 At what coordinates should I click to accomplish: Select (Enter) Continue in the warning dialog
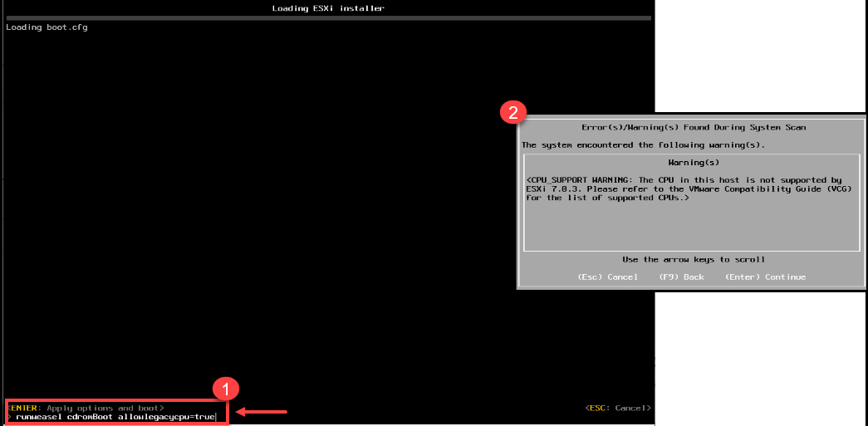(765, 277)
